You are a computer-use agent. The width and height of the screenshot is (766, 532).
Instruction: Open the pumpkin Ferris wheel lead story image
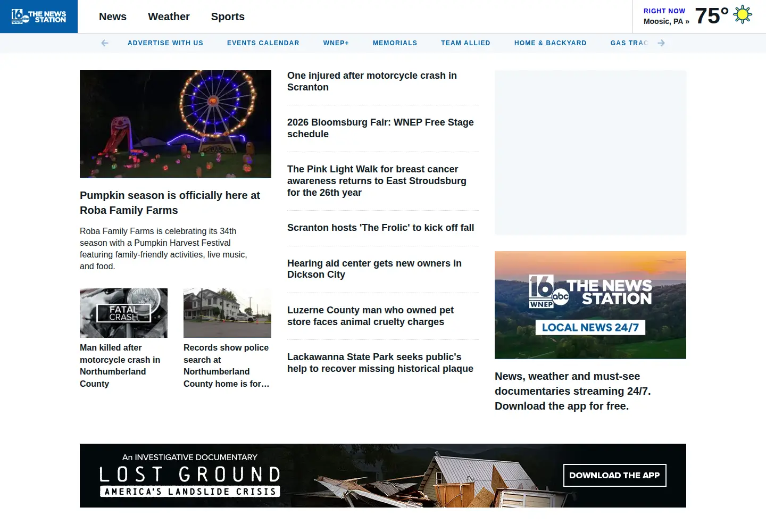pos(176,124)
